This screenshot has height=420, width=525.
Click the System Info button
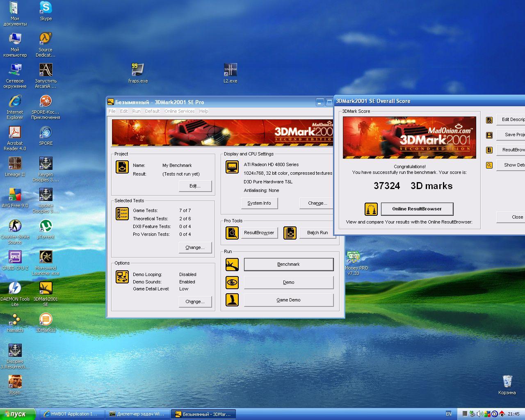click(x=259, y=203)
